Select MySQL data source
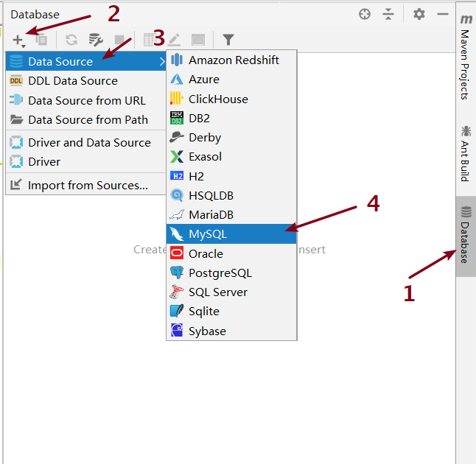Viewport: 476px width, 464px height. click(231, 234)
